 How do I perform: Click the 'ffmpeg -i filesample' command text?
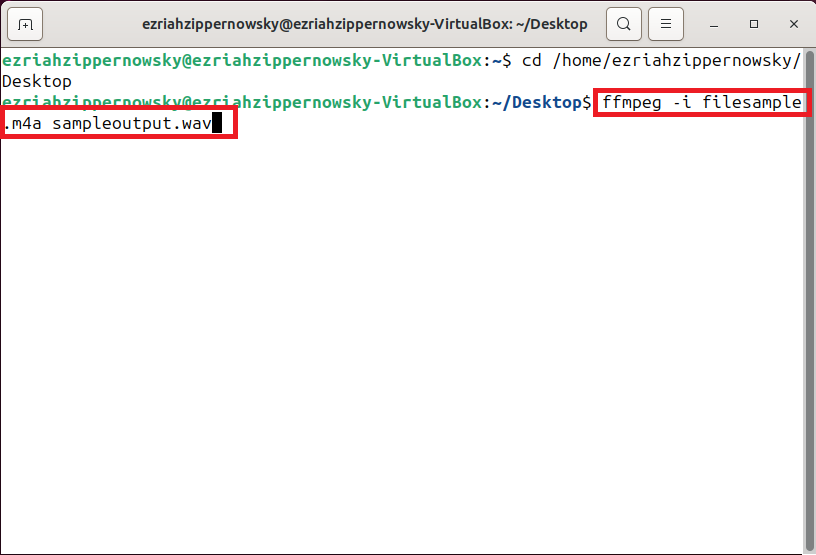[702, 103]
